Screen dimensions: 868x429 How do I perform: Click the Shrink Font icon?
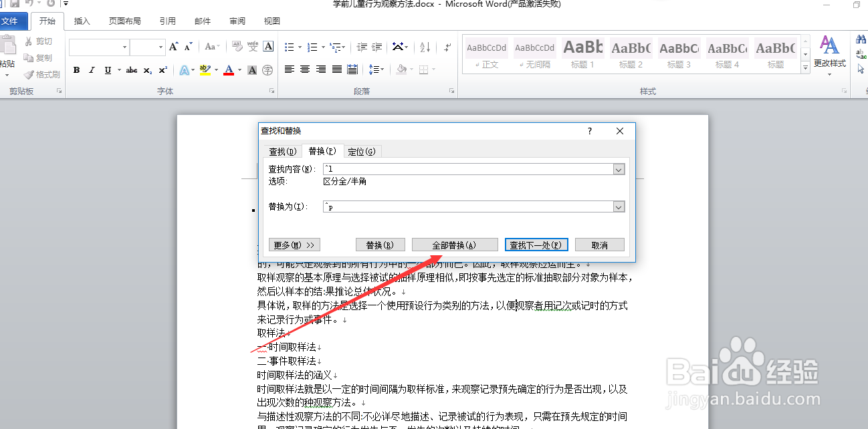click(x=189, y=47)
